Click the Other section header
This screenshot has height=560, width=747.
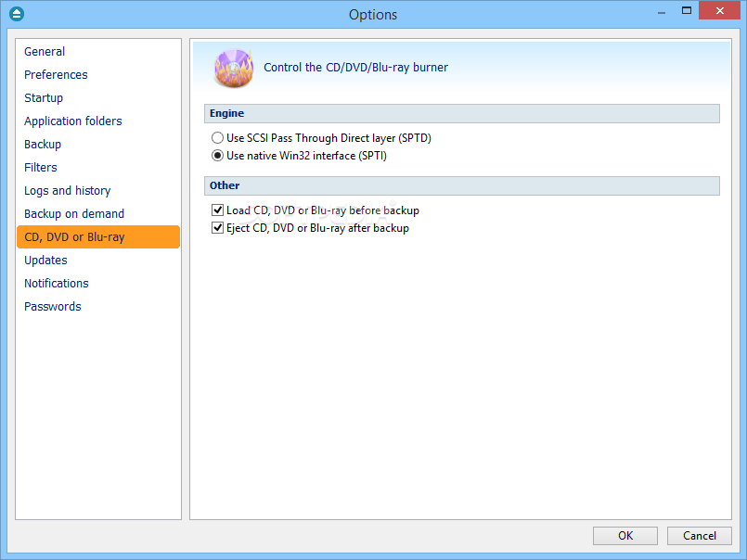click(461, 185)
